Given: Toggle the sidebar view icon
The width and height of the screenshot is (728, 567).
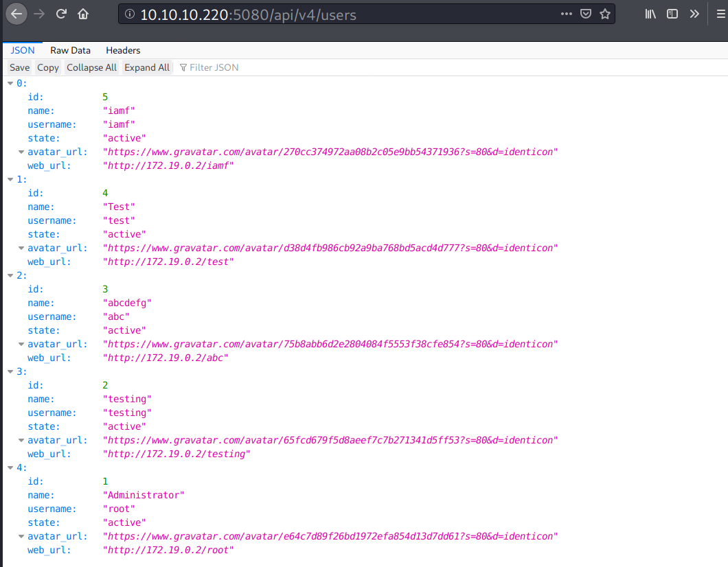Looking at the screenshot, I should pos(672,14).
